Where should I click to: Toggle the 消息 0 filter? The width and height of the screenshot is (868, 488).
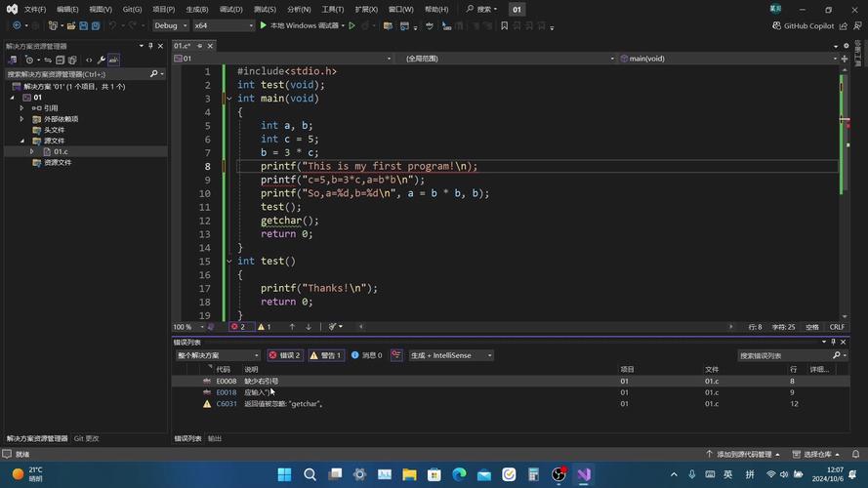click(366, 355)
